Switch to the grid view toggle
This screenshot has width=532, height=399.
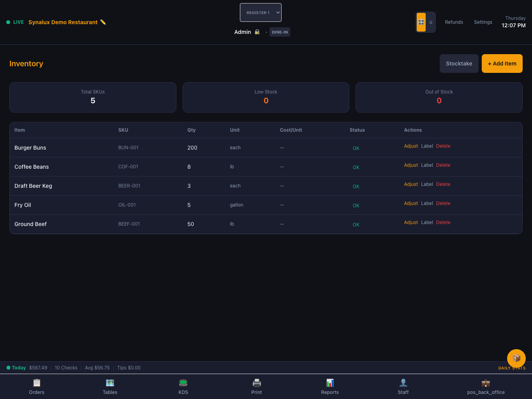click(x=421, y=22)
